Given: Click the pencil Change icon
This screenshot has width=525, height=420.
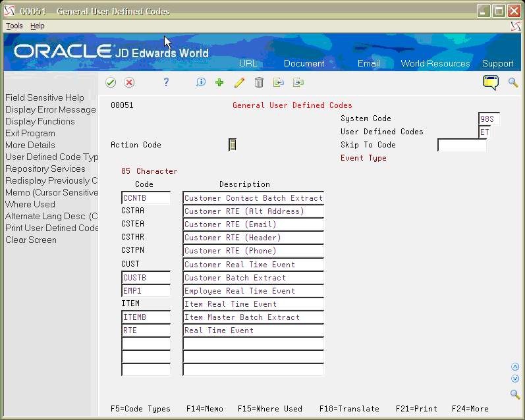Looking at the screenshot, I should [239, 82].
